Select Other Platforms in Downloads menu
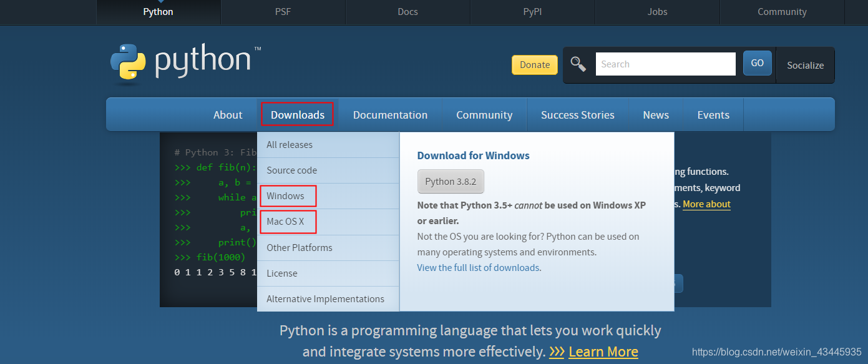 pos(328,248)
